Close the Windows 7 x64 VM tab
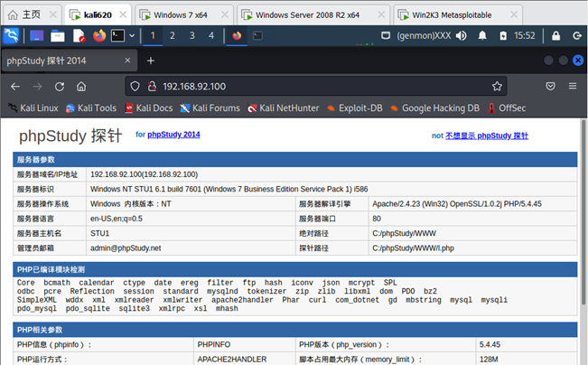 225,14
